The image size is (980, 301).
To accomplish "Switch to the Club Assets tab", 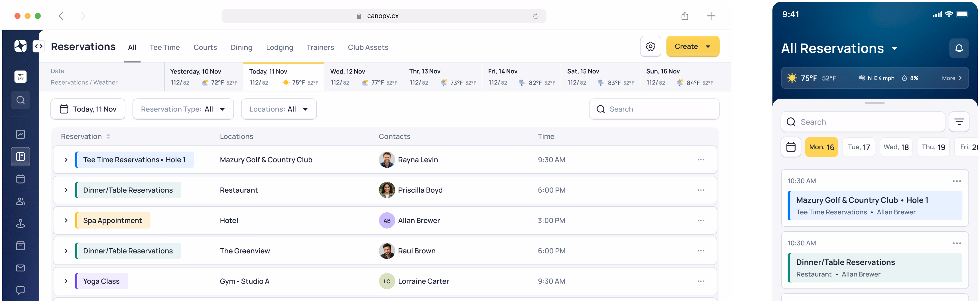I will tap(368, 48).
